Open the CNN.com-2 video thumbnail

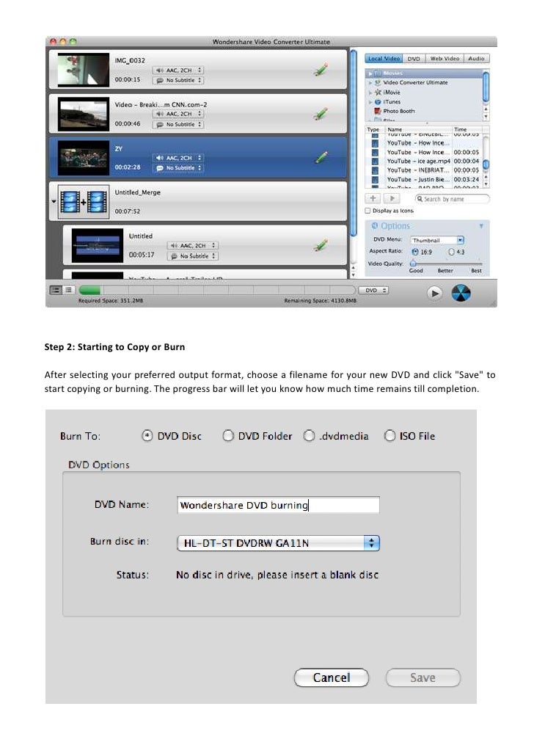tap(84, 115)
